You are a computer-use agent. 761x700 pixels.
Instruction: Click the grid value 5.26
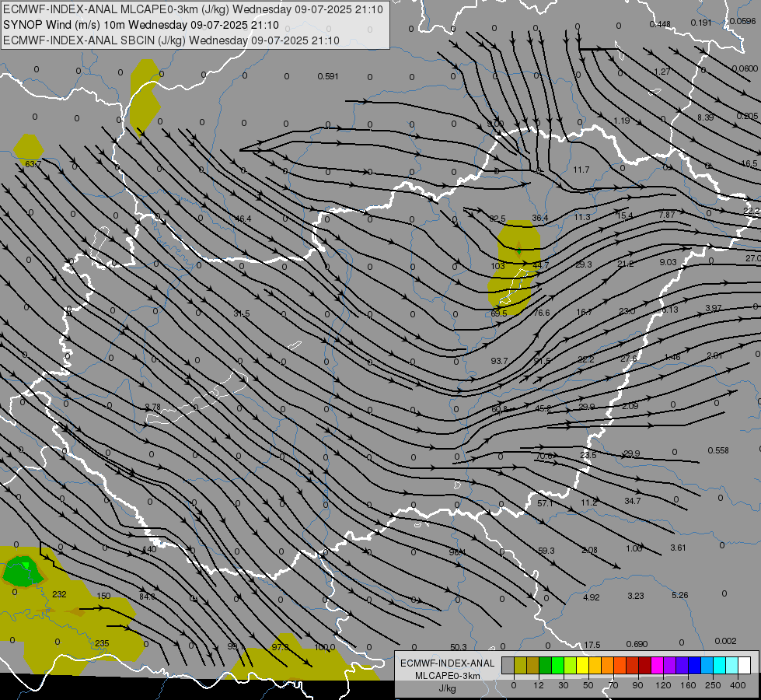[x=680, y=595]
